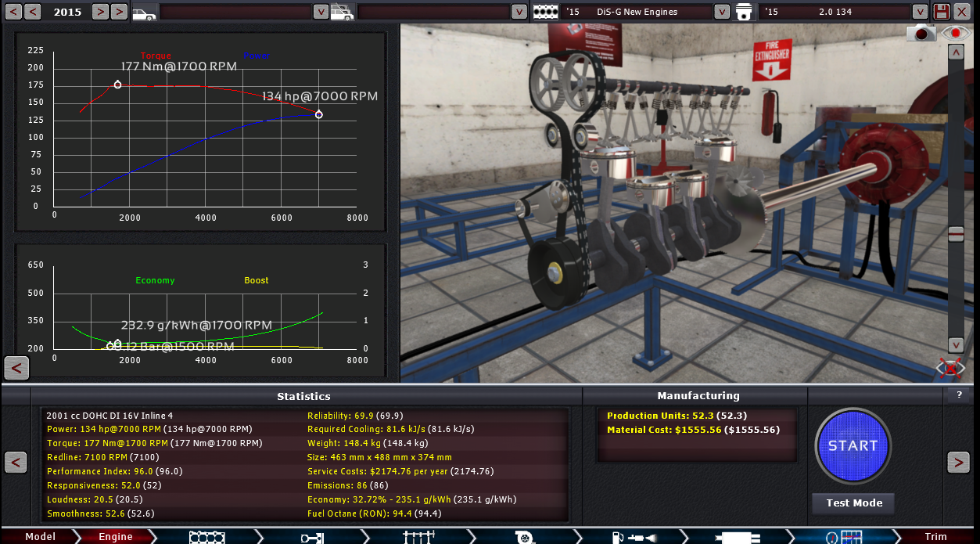This screenshot has height=544, width=980.
Task: Take a screenshot with the camera icon
Action: (922, 33)
